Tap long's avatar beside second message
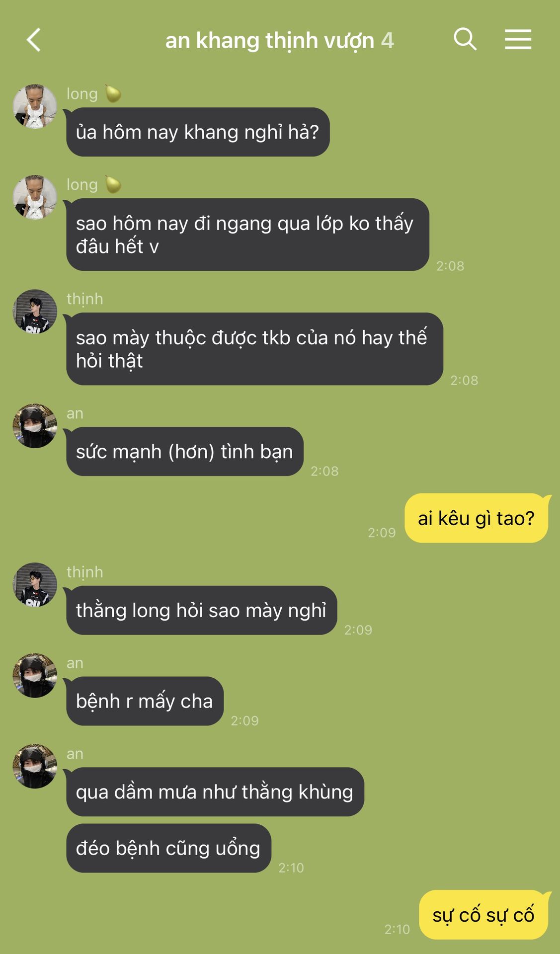Image resolution: width=560 pixels, height=954 pixels. (x=35, y=197)
